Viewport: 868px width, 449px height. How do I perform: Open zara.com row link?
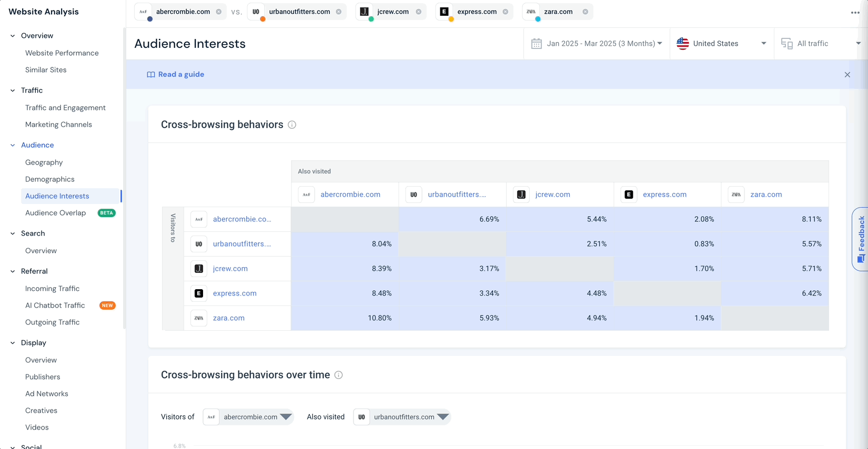pyautogui.click(x=229, y=318)
